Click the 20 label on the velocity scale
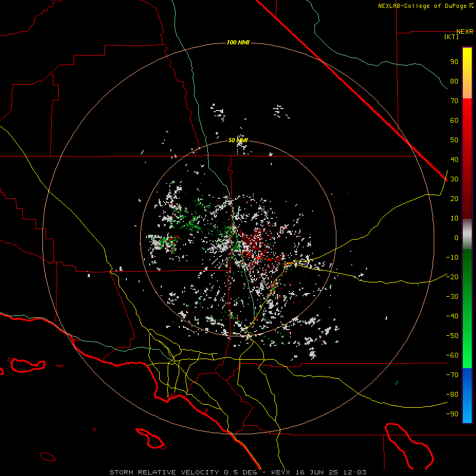 click(454, 198)
